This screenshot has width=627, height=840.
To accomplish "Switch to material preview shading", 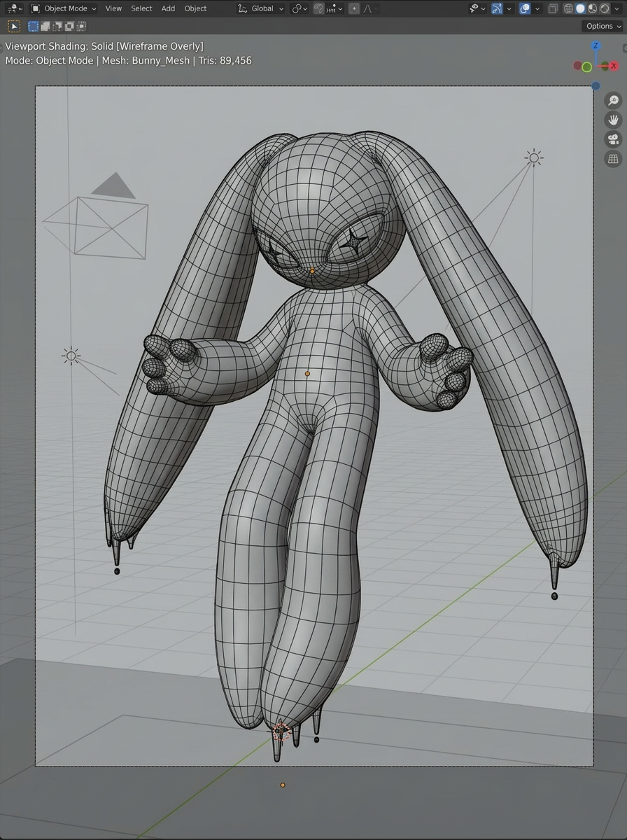I will pyautogui.click(x=592, y=8).
